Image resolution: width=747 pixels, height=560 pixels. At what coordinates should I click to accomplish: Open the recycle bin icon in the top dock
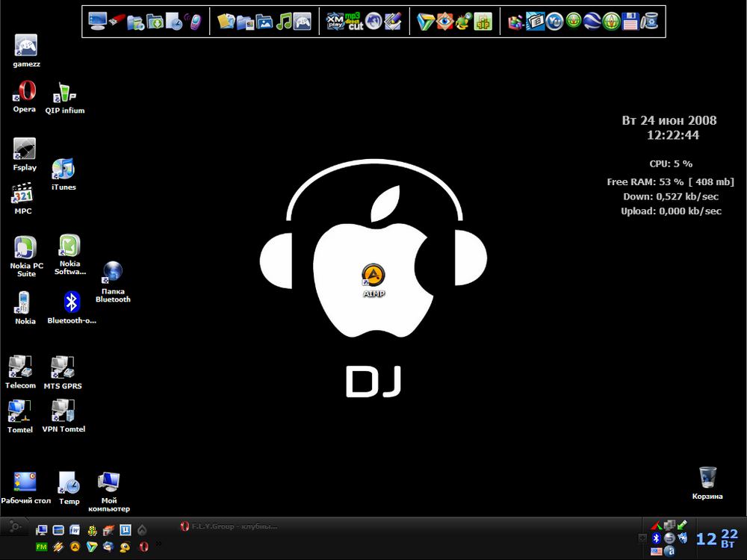coord(649,22)
